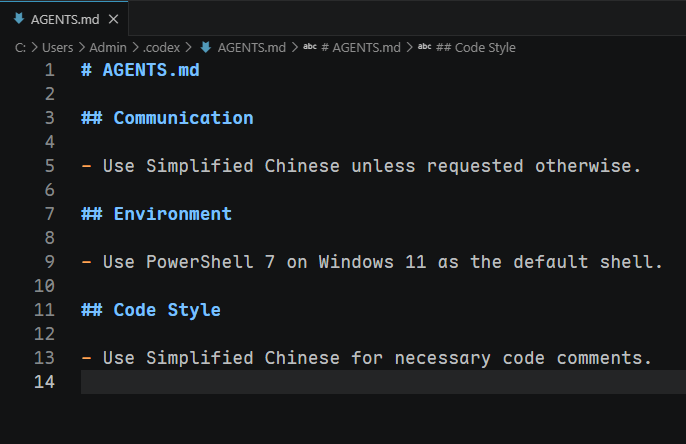Open the ## Code Style breadcrumb
Screen dimensions: 686x444
pos(476,48)
